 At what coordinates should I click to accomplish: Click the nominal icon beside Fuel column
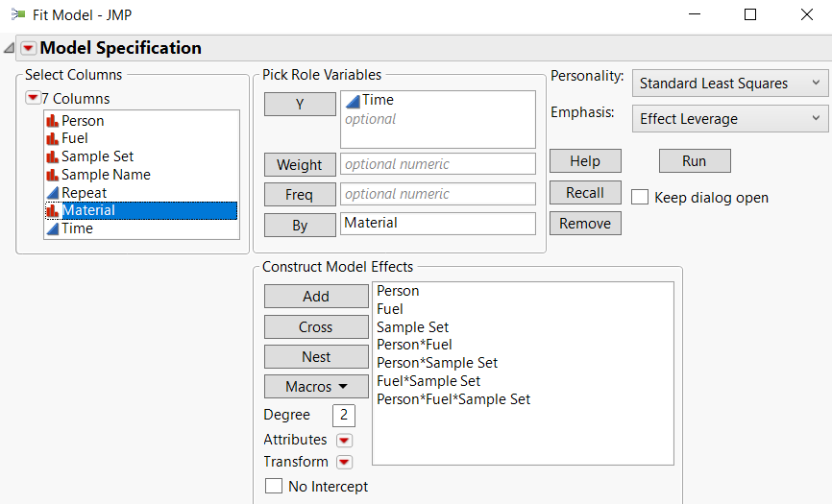(x=52, y=138)
